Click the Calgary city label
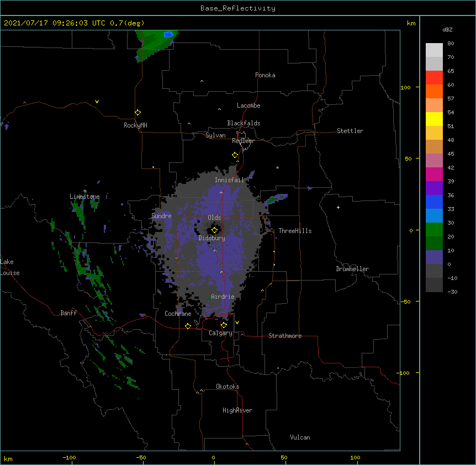 (220, 333)
